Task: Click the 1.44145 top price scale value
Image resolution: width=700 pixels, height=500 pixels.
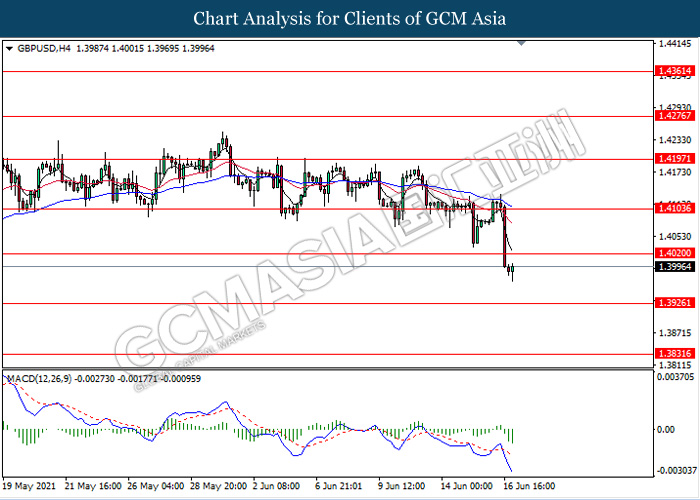Action: [677, 44]
